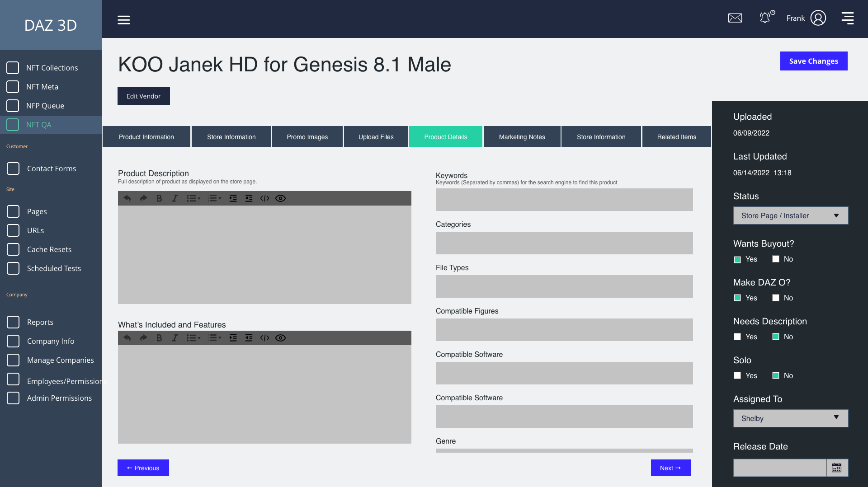This screenshot has width=868, height=487.
Task: Open Reports in sidebar
Action: click(x=40, y=322)
